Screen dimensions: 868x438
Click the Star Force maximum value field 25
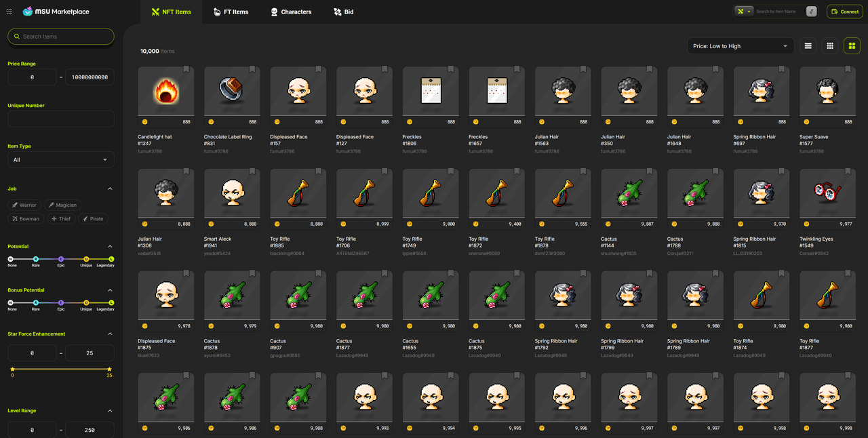(x=90, y=353)
